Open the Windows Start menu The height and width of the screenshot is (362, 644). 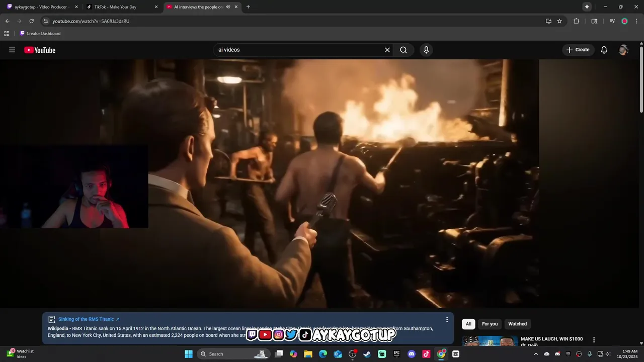(189, 354)
